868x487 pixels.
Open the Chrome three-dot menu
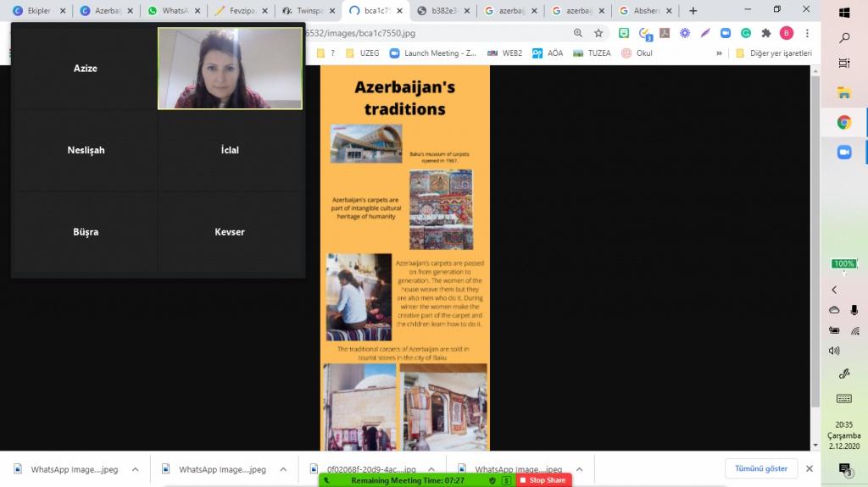[x=805, y=33]
